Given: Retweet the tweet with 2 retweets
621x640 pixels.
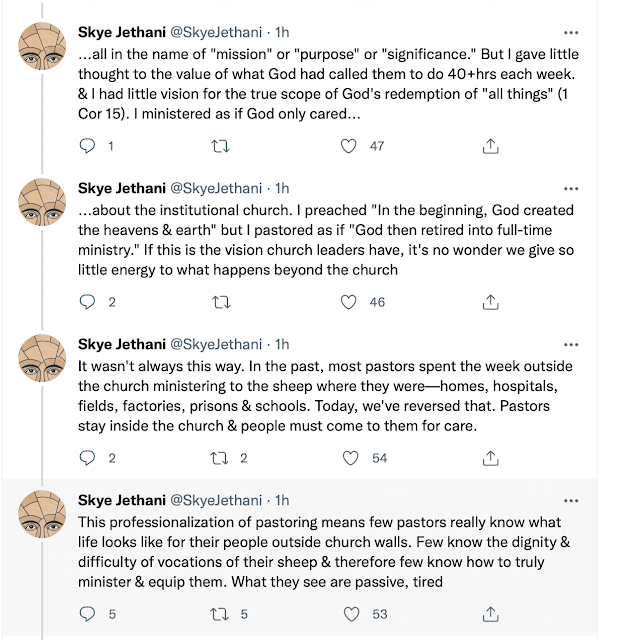Looking at the screenshot, I should [x=221, y=458].
